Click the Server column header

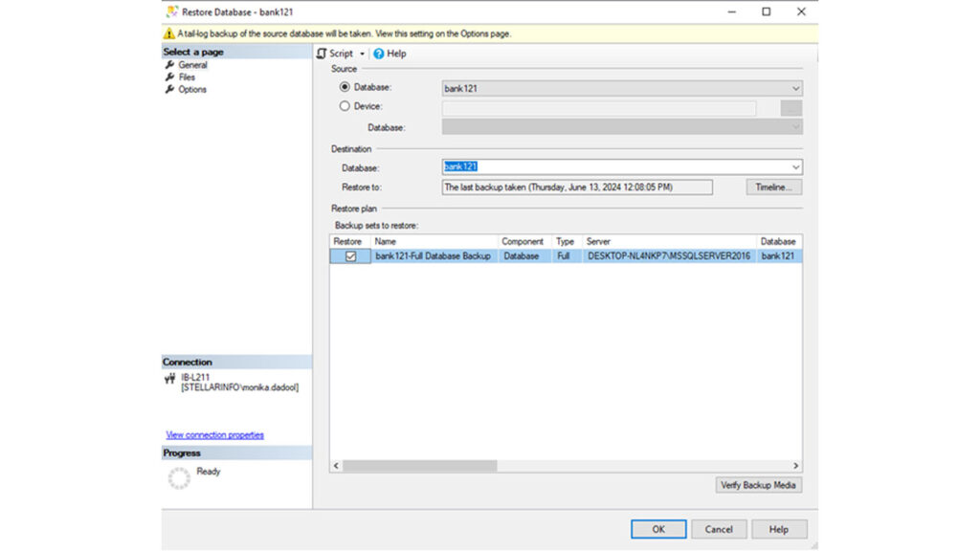point(669,242)
